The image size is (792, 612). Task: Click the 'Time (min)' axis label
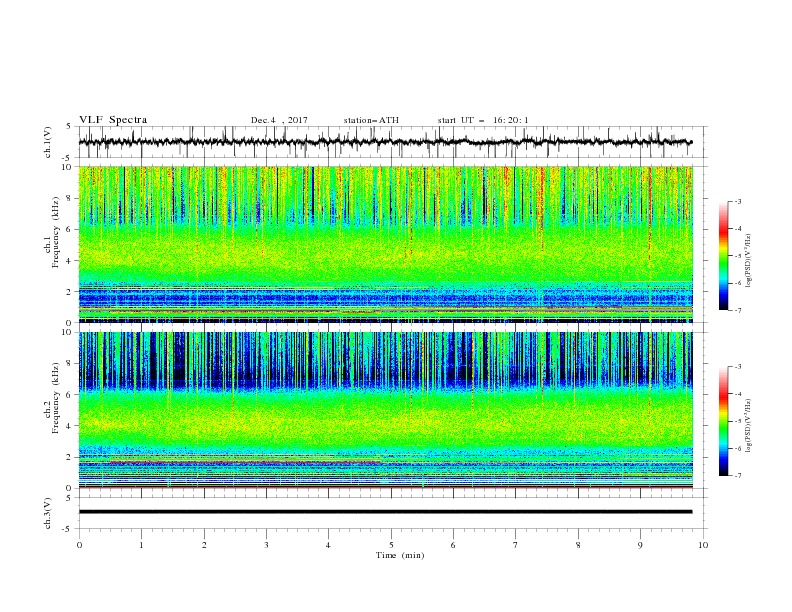tap(400, 555)
